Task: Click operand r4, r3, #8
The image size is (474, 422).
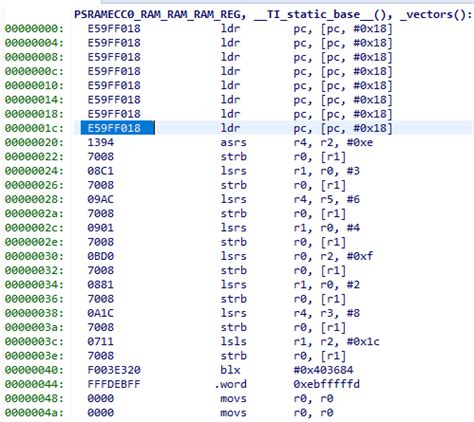Action: point(327,313)
